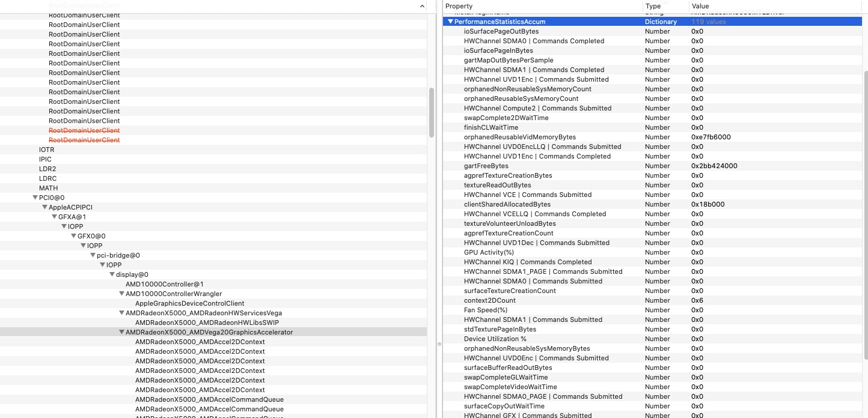Collapse the AppleACPIPCI disclosure triangle
Image resolution: width=868 pixels, height=418 pixels.
pyautogui.click(x=44, y=207)
